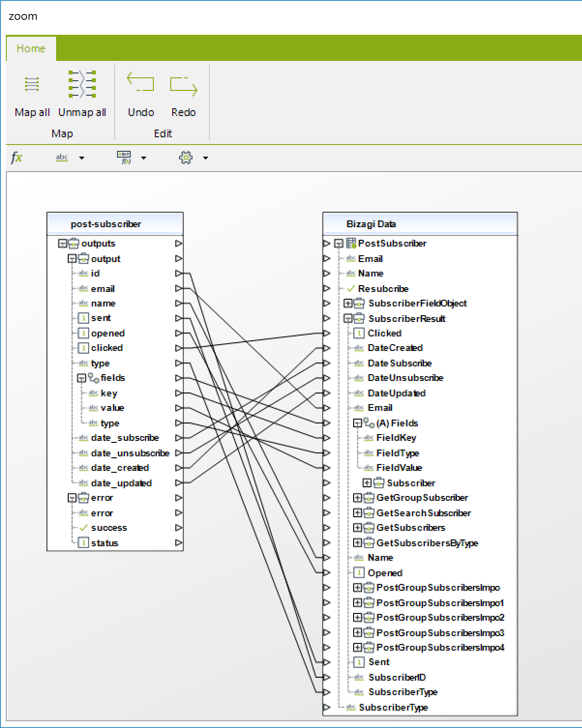Screen dimensions: 582x728
Task: Select FieldType attribute
Action: (398, 453)
